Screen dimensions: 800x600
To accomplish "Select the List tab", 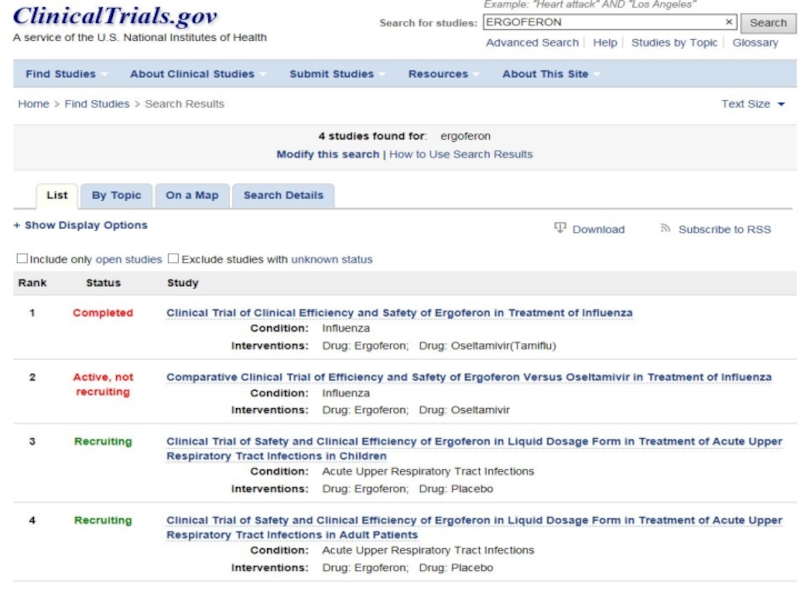I will pos(57,195).
